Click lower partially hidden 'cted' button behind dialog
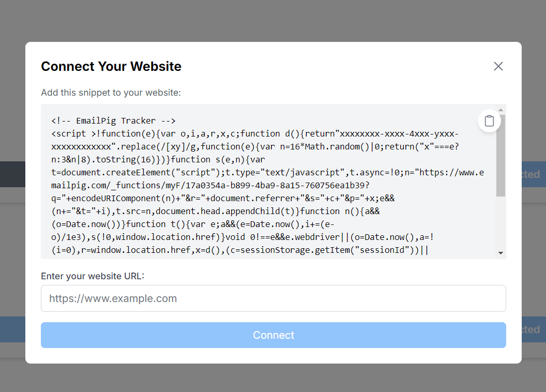 [x=534, y=329]
